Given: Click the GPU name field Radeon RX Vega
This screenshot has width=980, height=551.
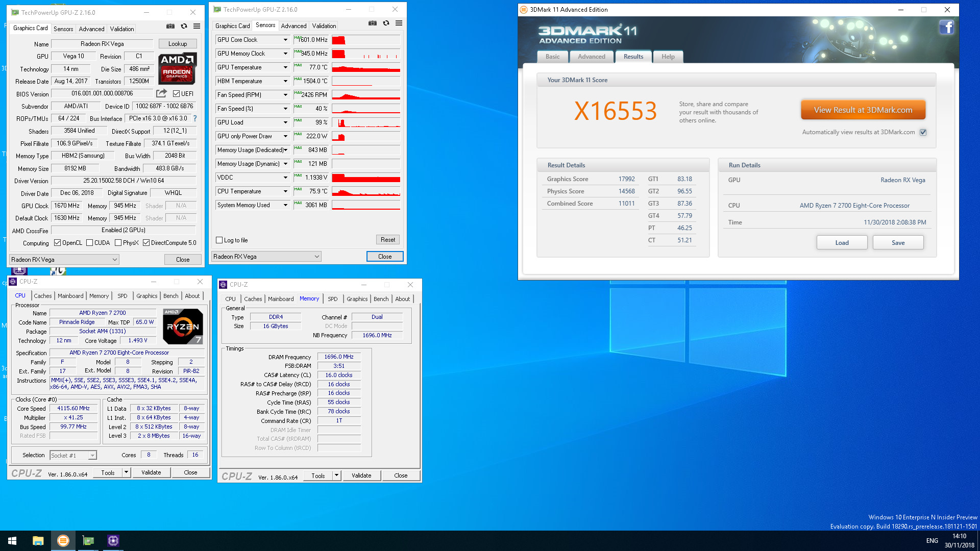Looking at the screenshot, I should pyautogui.click(x=102, y=44).
